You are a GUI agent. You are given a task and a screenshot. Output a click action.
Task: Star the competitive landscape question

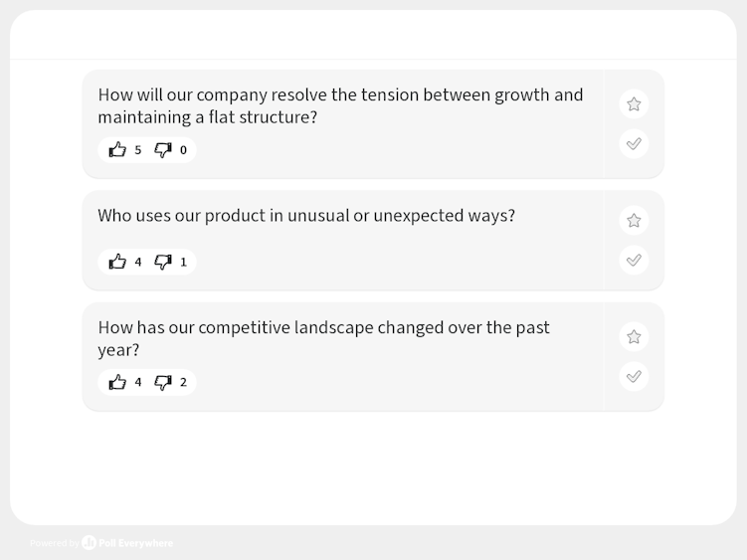(x=634, y=337)
